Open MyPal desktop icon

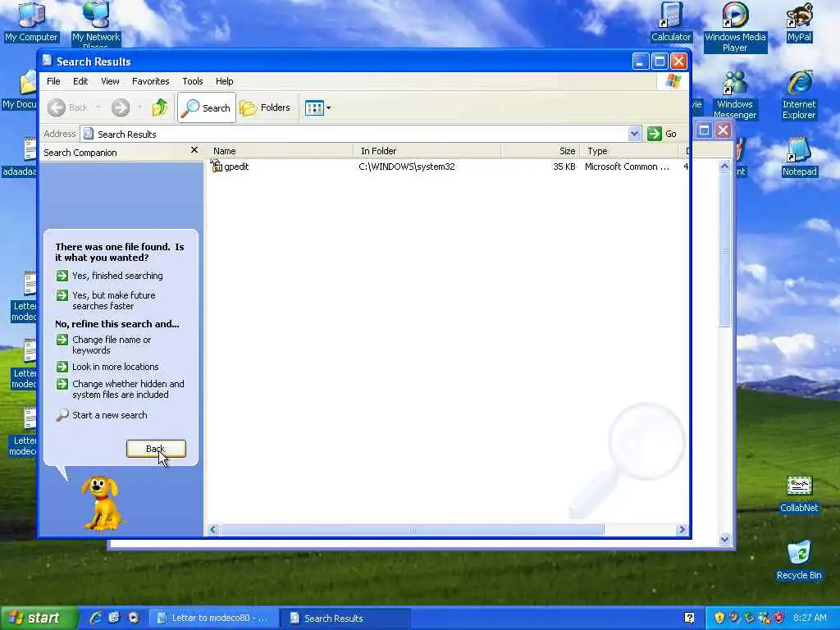click(799, 22)
